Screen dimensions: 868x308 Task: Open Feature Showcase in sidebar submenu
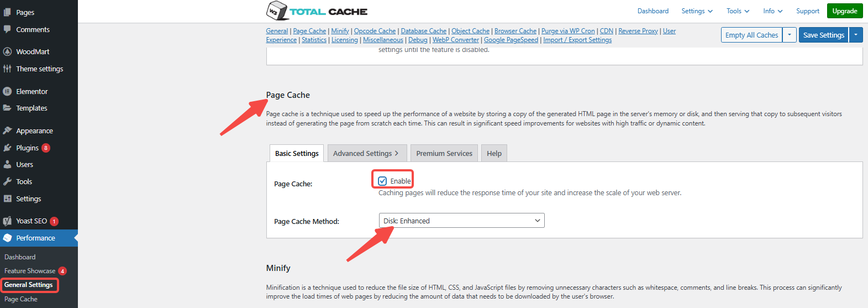pyautogui.click(x=30, y=271)
